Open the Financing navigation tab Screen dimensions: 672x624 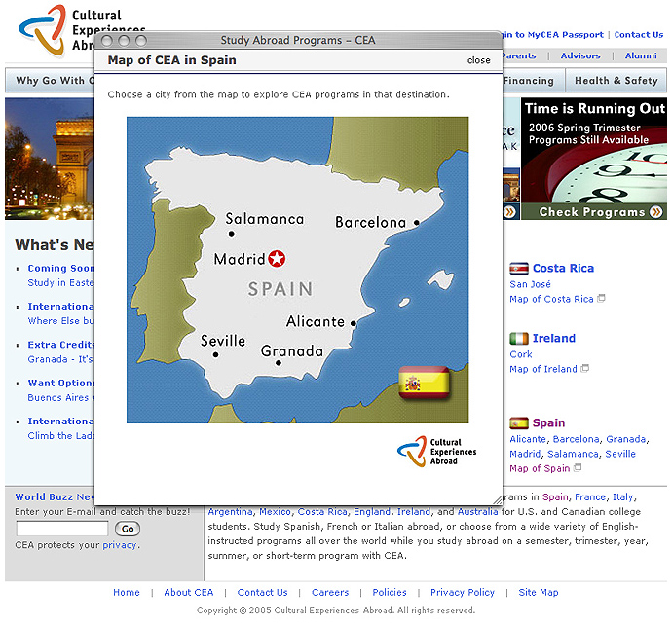tap(531, 81)
